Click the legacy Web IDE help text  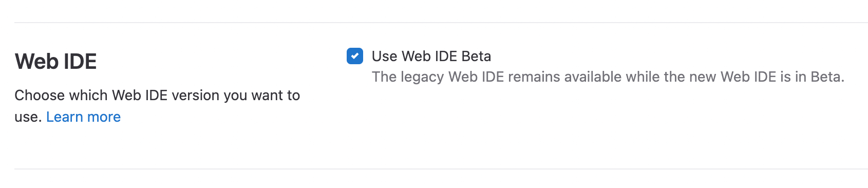pos(608,77)
